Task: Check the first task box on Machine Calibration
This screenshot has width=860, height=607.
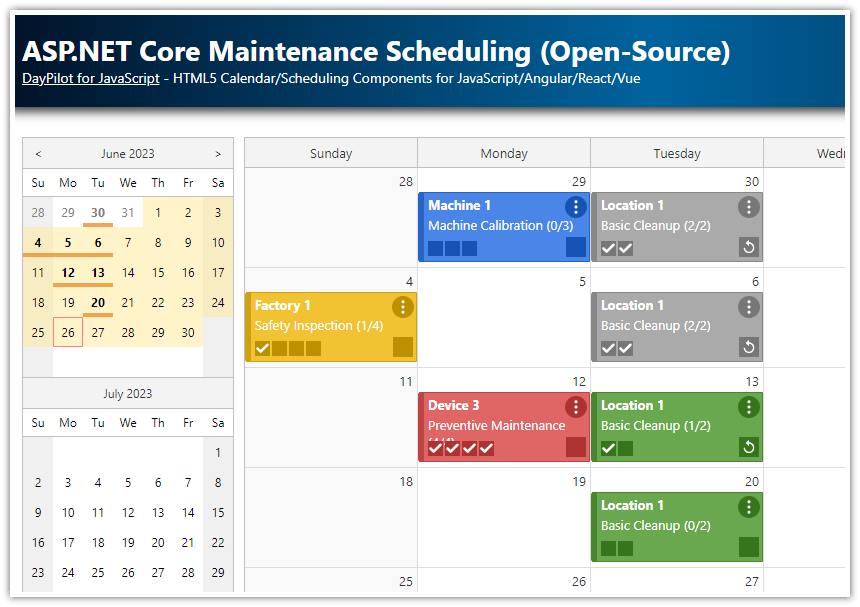Action: (x=434, y=247)
